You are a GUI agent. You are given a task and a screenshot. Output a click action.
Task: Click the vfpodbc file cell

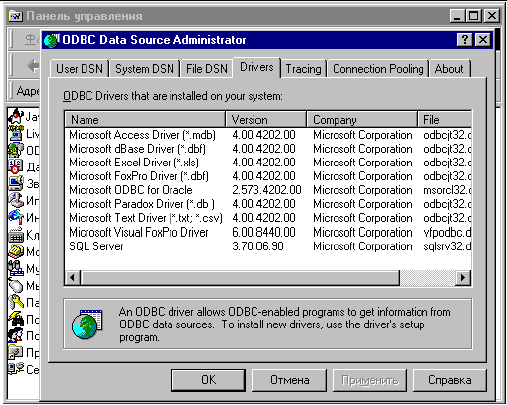click(x=447, y=232)
